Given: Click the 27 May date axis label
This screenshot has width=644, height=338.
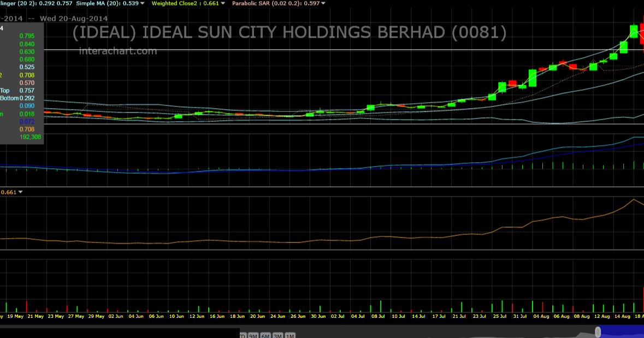Looking at the screenshot, I should click(76, 316).
